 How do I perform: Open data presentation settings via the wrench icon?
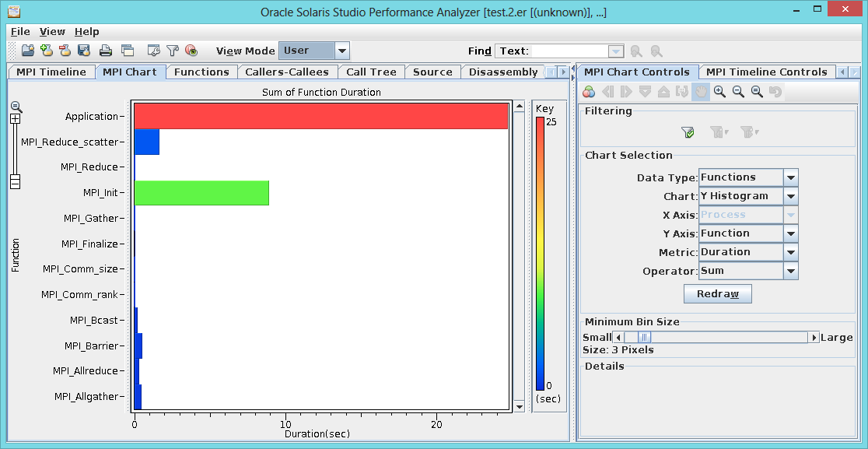tap(154, 51)
